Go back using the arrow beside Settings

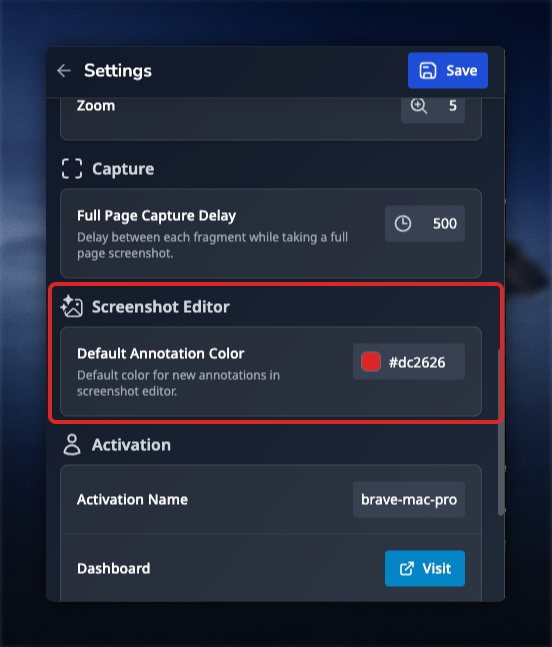pyautogui.click(x=64, y=71)
